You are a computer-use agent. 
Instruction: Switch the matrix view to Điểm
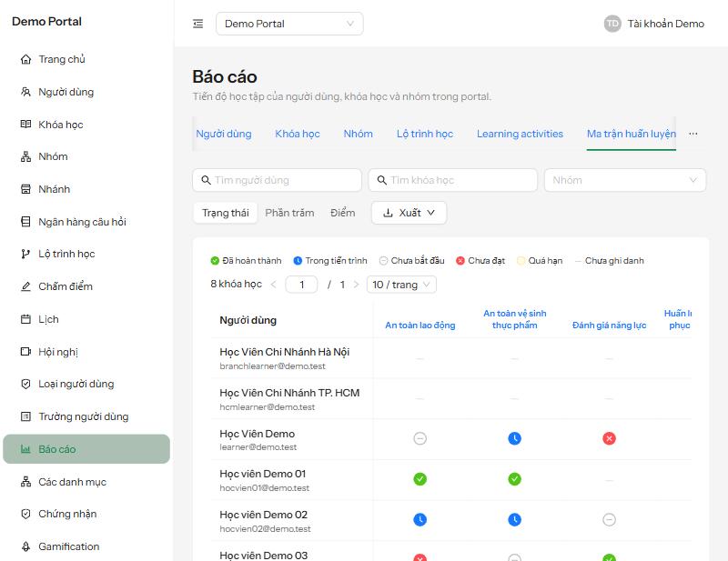click(343, 213)
